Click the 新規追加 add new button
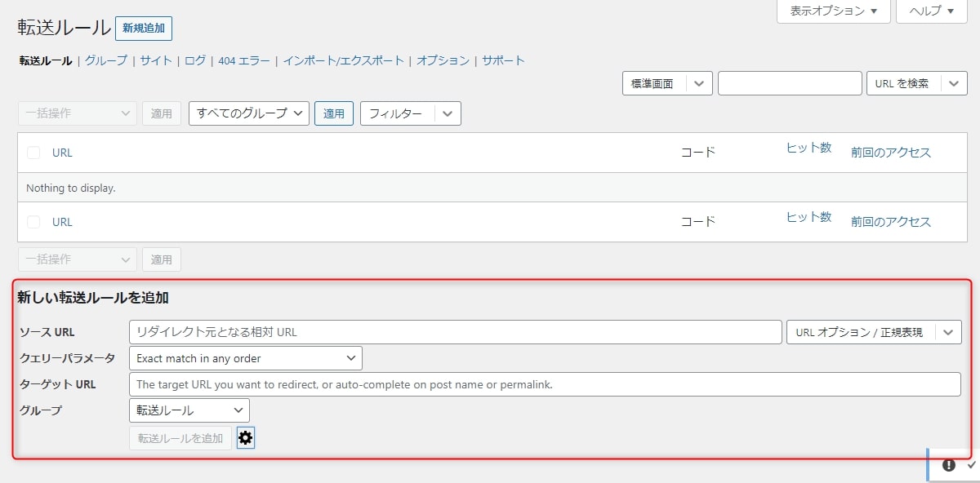The width and height of the screenshot is (980, 483). 144,28
